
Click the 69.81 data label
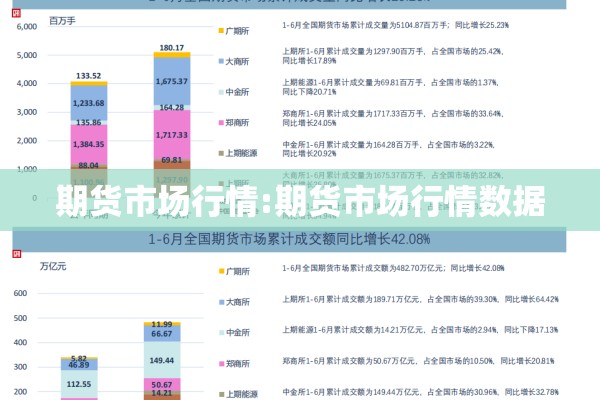pos(171,160)
